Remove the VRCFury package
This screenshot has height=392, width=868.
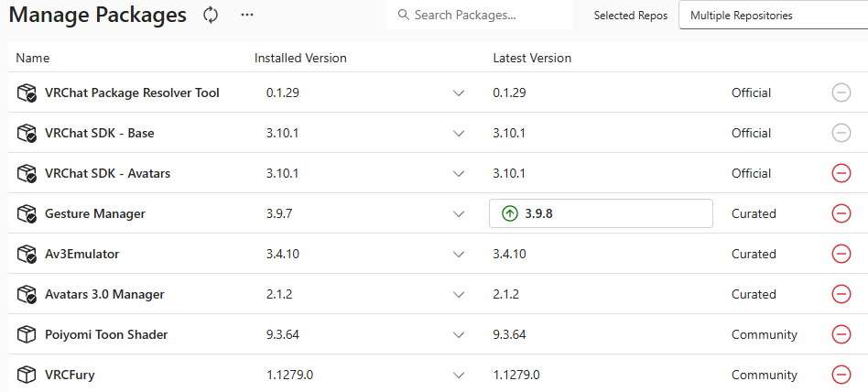tap(841, 375)
